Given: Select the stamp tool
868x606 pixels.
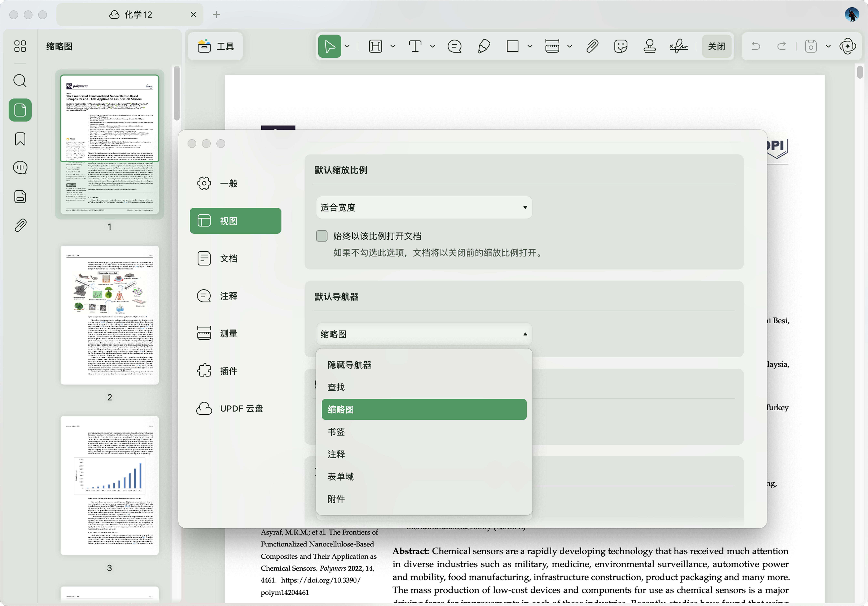Looking at the screenshot, I should click(x=650, y=46).
